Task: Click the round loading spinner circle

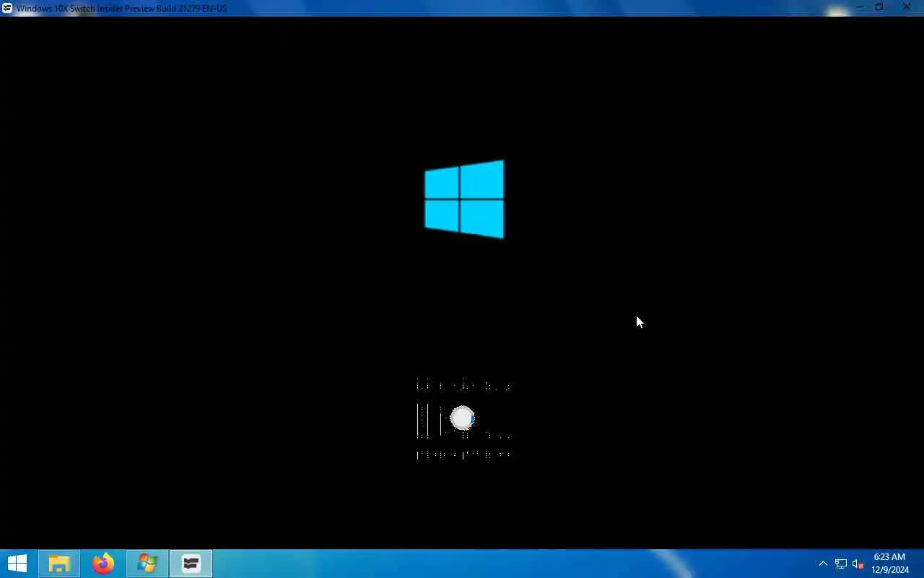Action: point(462,418)
